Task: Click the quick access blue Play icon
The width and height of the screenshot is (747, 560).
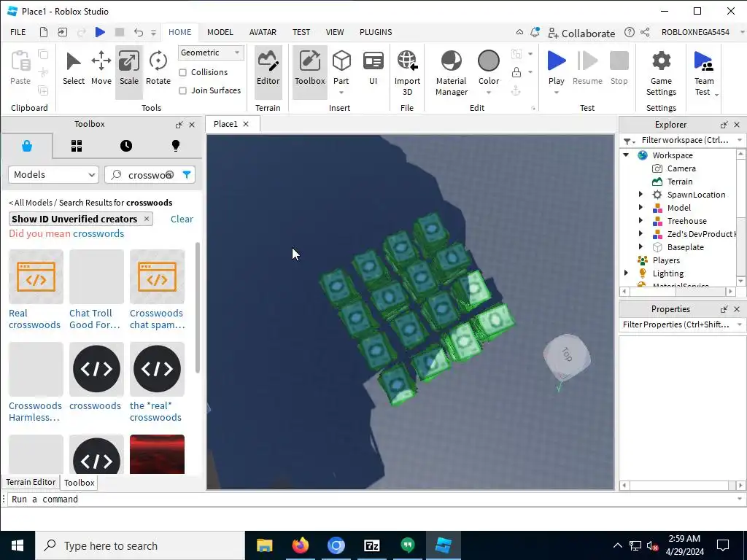Action: (100, 32)
